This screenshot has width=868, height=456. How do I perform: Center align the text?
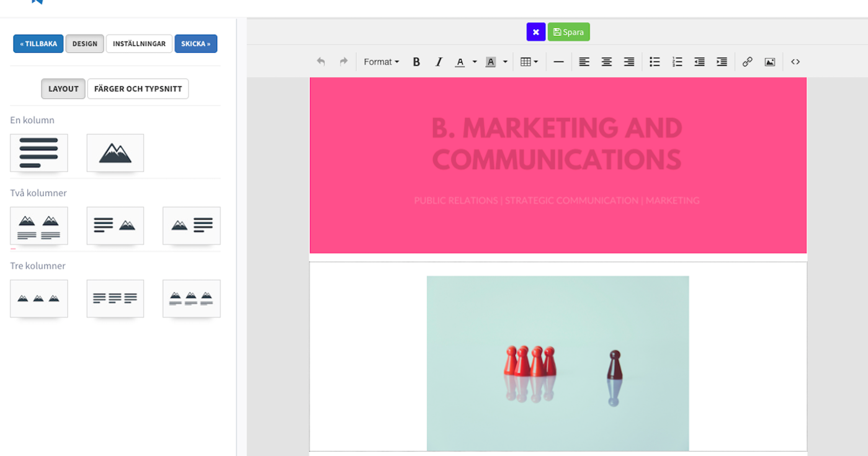606,62
